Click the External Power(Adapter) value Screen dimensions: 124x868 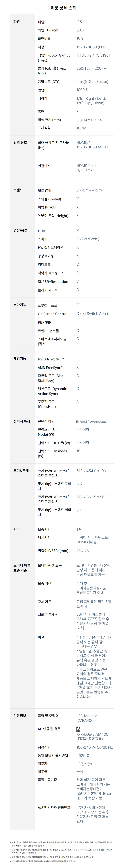(92, 422)
